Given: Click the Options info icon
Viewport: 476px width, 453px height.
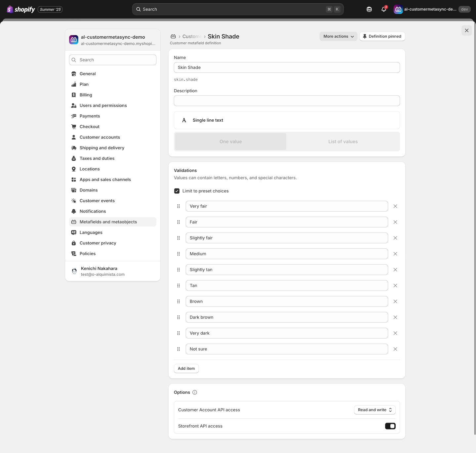Looking at the screenshot, I should (195, 392).
